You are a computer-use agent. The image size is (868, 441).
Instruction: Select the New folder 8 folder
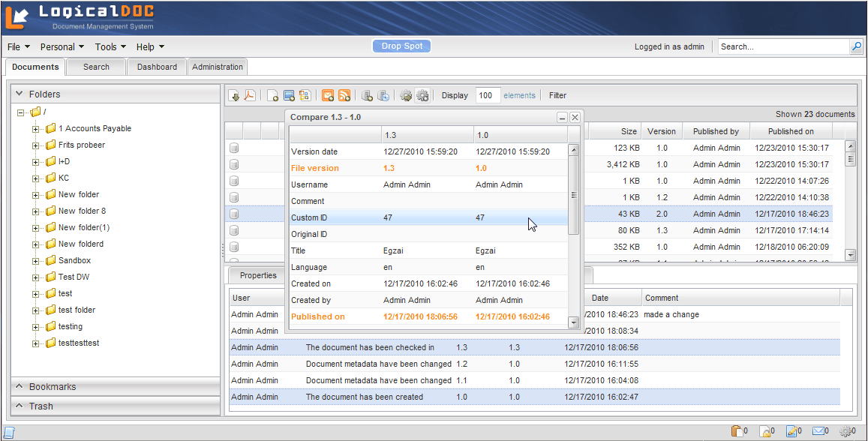[x=82, y=211]
